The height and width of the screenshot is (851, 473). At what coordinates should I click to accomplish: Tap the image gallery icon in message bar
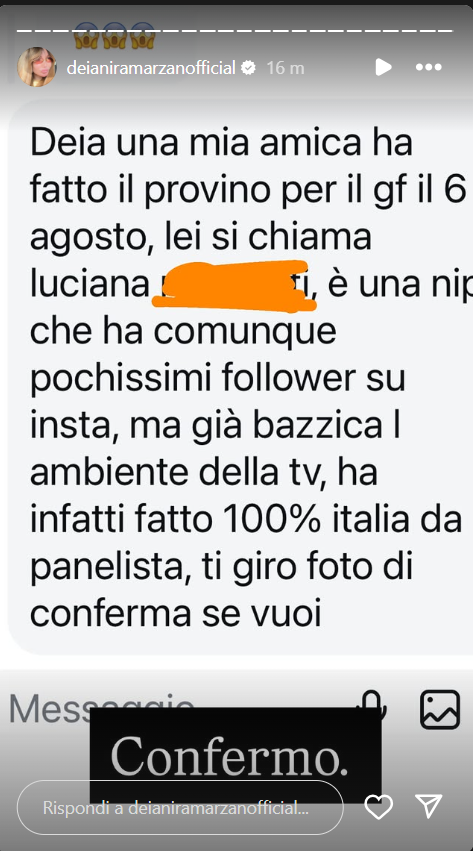pos(440,709)
